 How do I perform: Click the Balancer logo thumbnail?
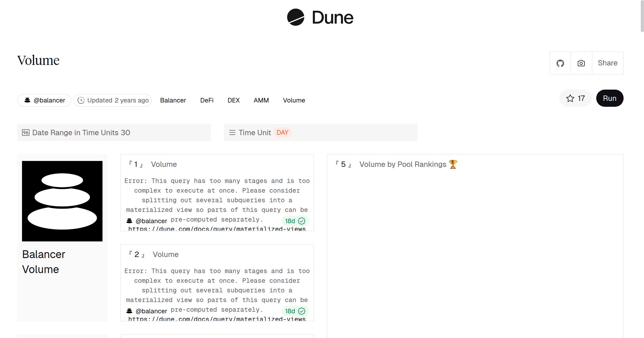point(62,201)
